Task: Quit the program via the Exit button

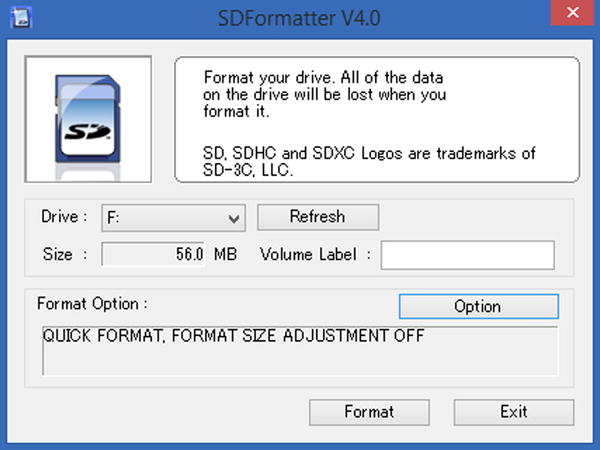Action: [514, 412]
